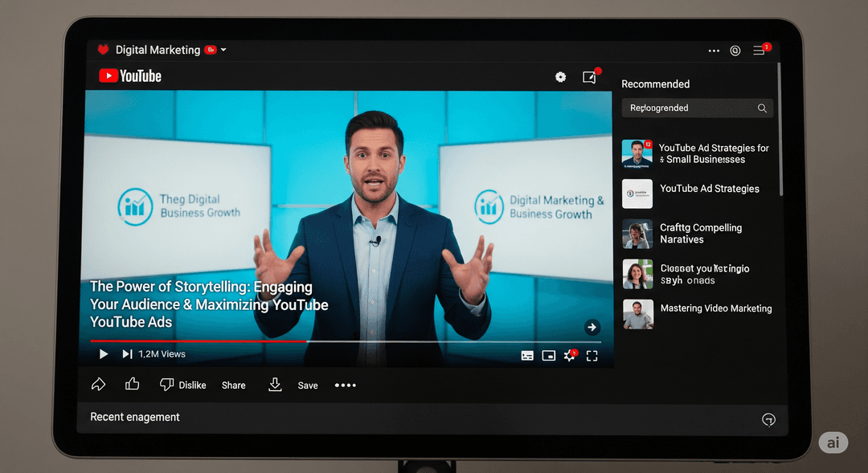
Task: Open the Digital Marketing channel dropdown
Action: (223, 50)
